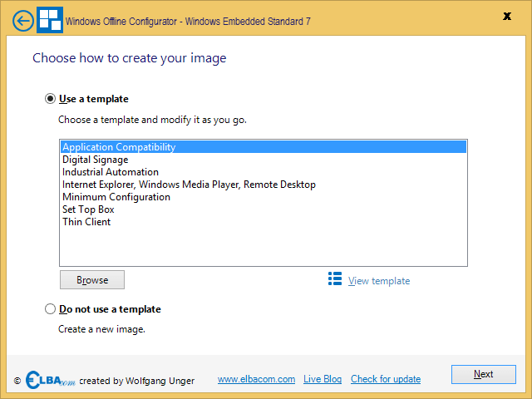The height and width of the screenshot is (399, 532).
Task: Choose Minimum Configuration from the list
Action: pos(264,197)
